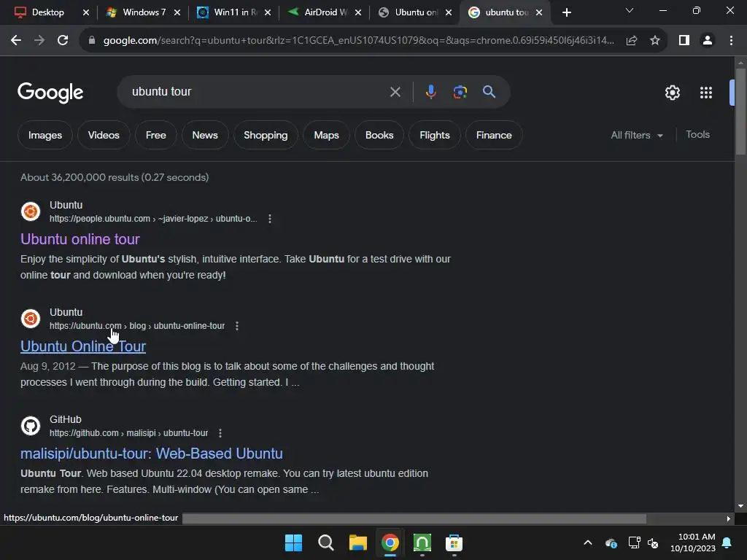Screen dimensions: 747x560
Task: Open Google quick settings gear
Action: pos(672,93)
